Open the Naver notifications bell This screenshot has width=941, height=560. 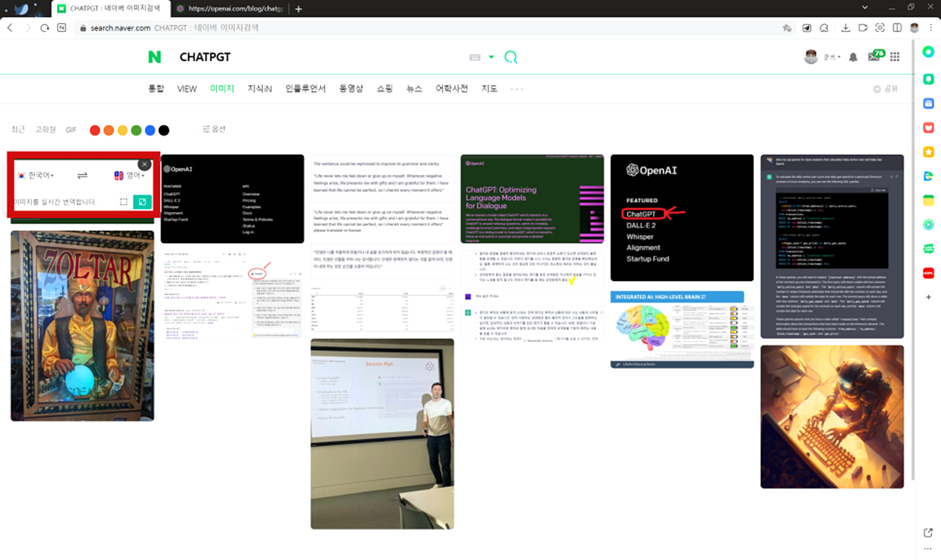click(x=853, y=57)
